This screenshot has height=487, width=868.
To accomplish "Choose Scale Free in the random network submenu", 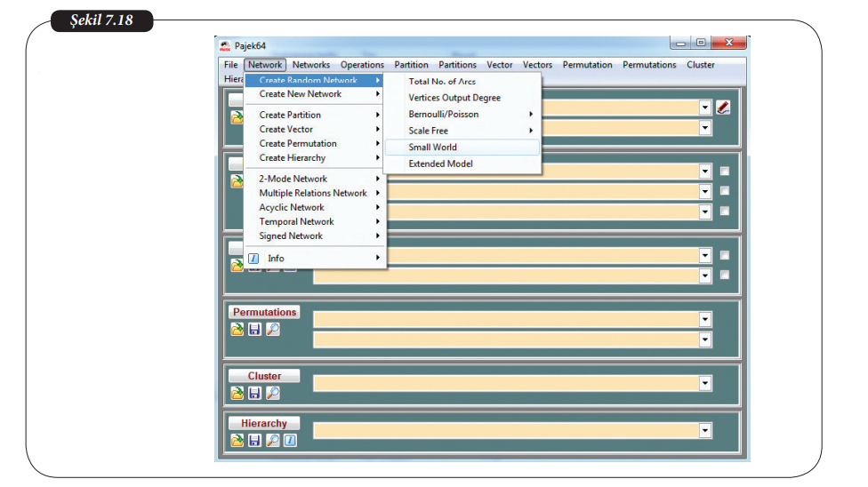I will click(428, 131).
